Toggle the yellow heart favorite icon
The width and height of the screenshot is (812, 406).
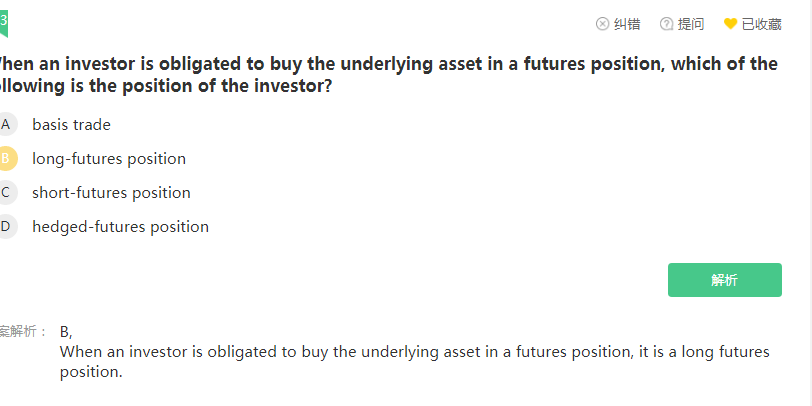click(x=730, y=24)
